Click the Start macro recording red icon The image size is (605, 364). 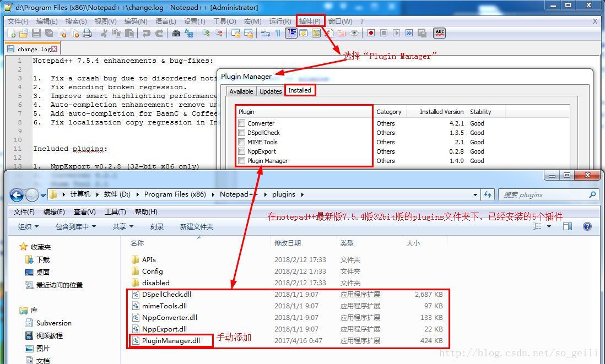pyautogui.click(x=371, y=33)
